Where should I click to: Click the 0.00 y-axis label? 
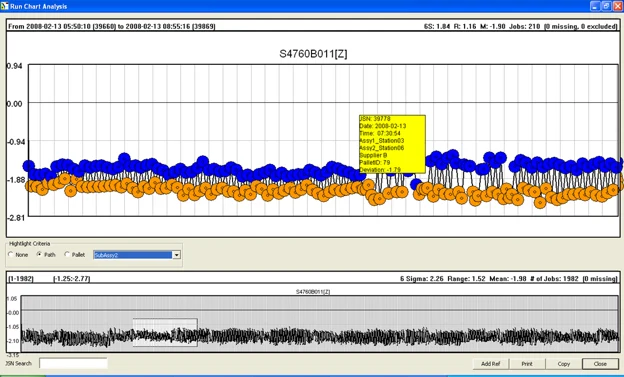[x=14, y=104]
